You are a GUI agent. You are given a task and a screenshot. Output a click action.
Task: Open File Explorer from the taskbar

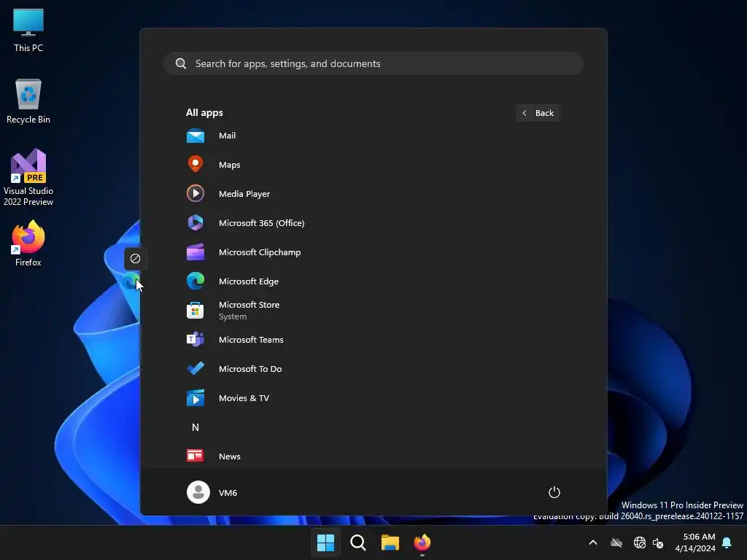[x=390, y=542]
